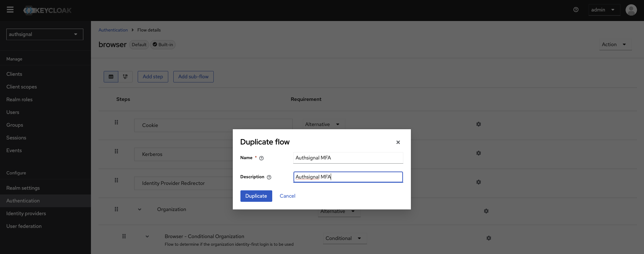Click the Requirement column header

click(306, 99)
